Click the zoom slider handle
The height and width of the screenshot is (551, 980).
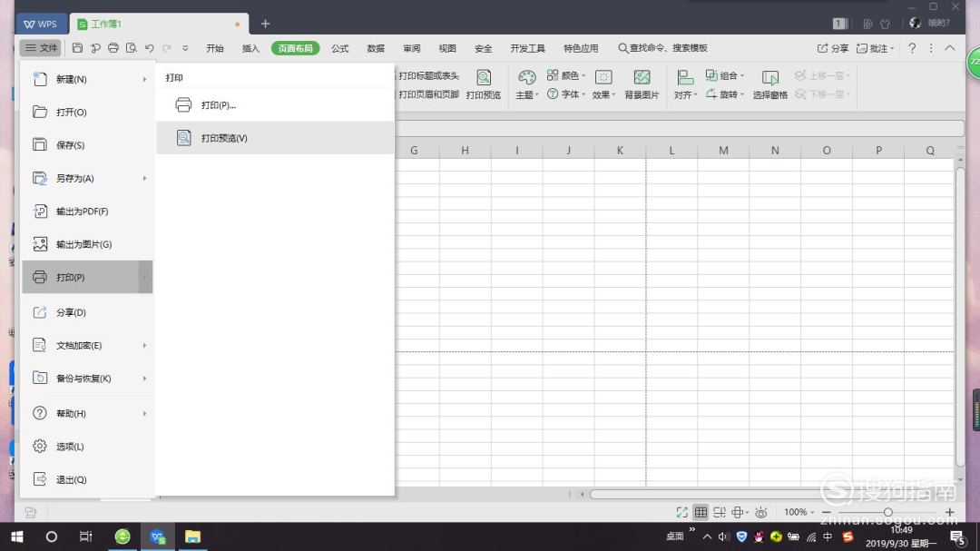click(x=887, y=512)
